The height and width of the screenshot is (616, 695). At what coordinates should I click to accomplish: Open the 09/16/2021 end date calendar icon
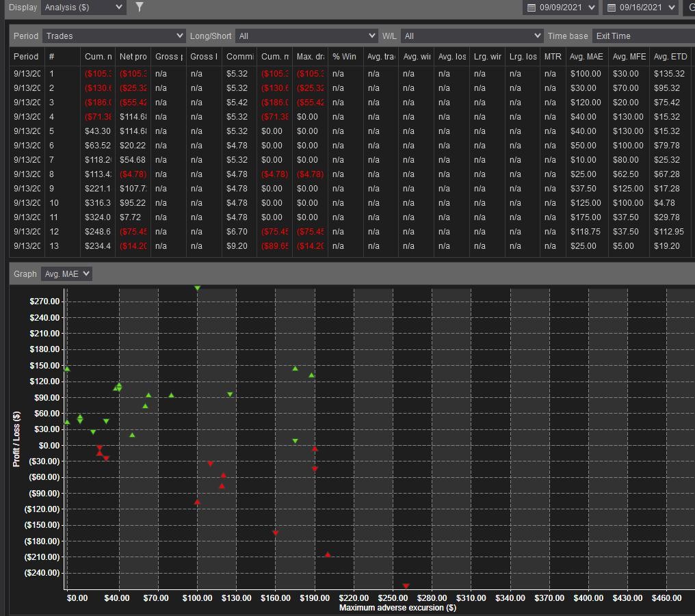(612, 8)
